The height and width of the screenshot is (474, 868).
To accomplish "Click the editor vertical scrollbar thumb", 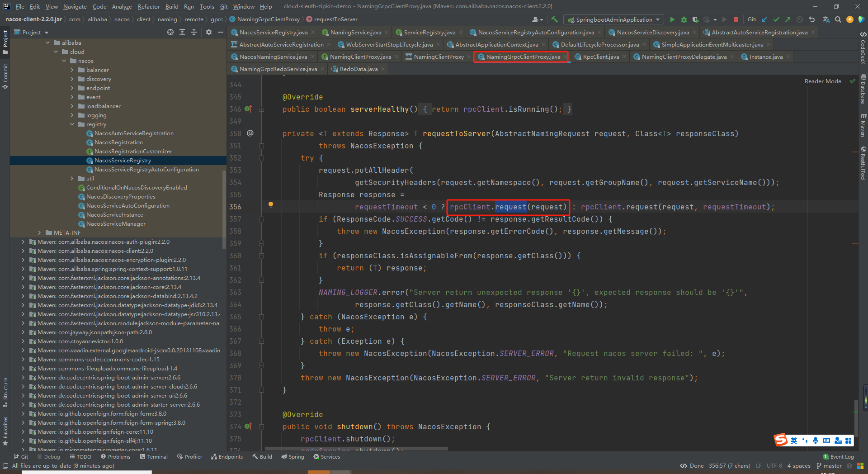I will [x=856, y=418].
